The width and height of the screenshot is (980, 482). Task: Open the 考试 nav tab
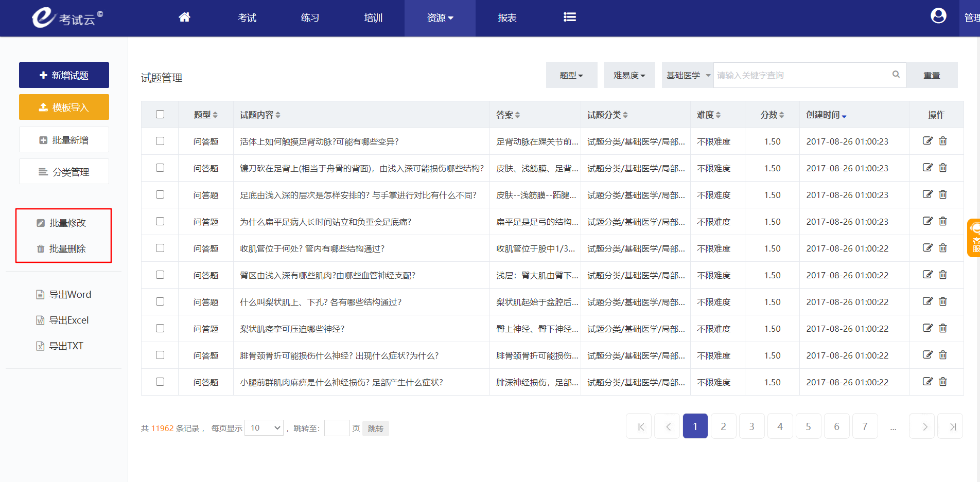[247, 18]
